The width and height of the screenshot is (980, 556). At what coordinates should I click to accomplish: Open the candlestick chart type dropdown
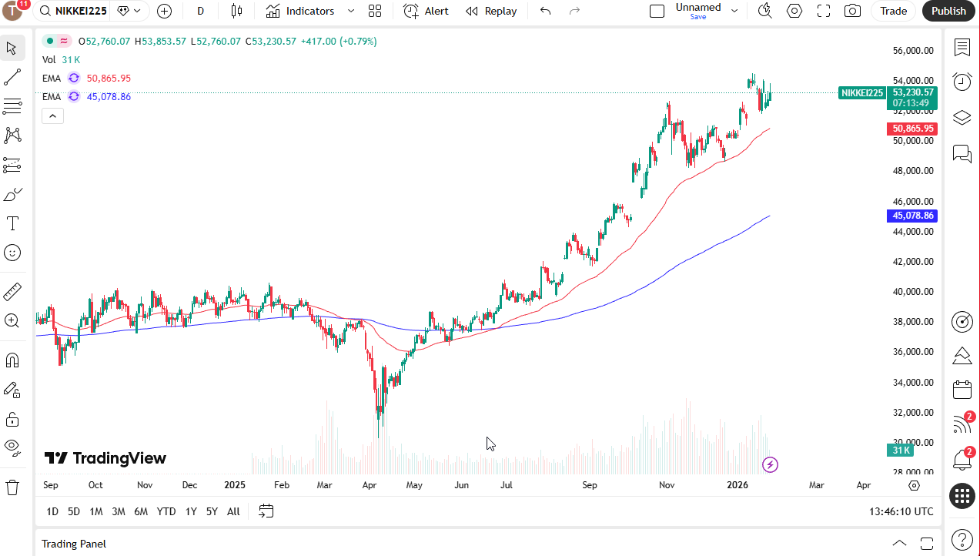[x=236, y=11]
